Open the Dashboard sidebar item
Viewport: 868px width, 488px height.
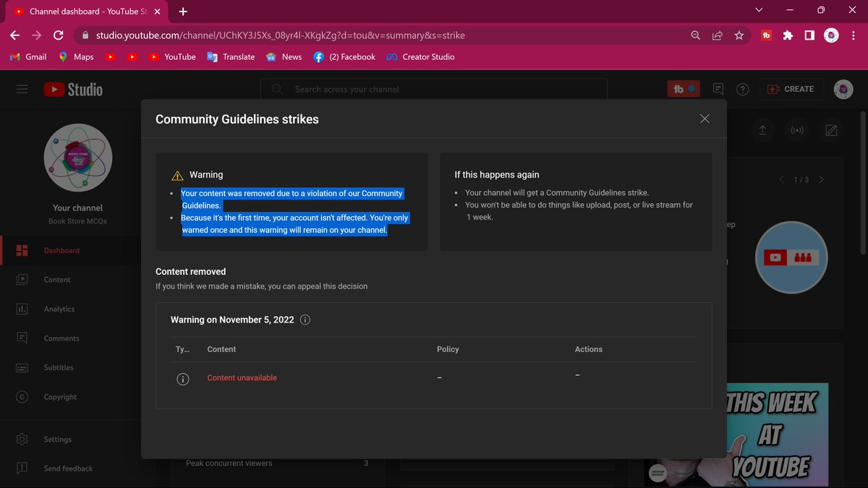pyautogui.click(x=70, y=250)
